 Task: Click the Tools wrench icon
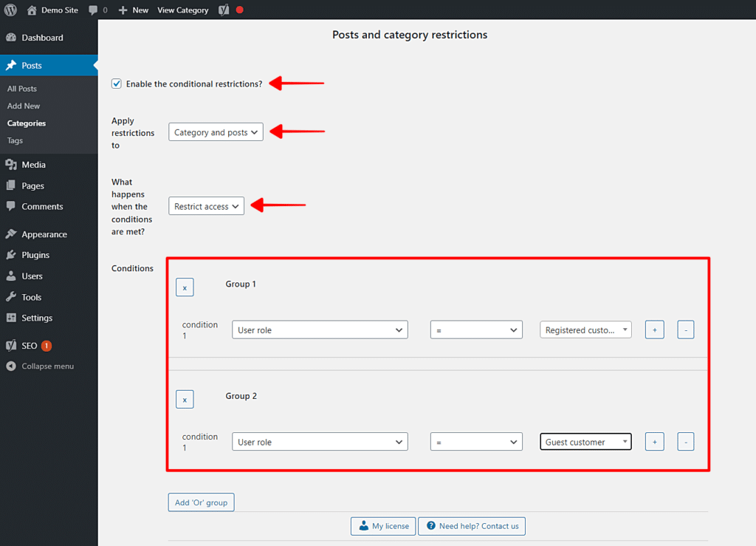10,296
